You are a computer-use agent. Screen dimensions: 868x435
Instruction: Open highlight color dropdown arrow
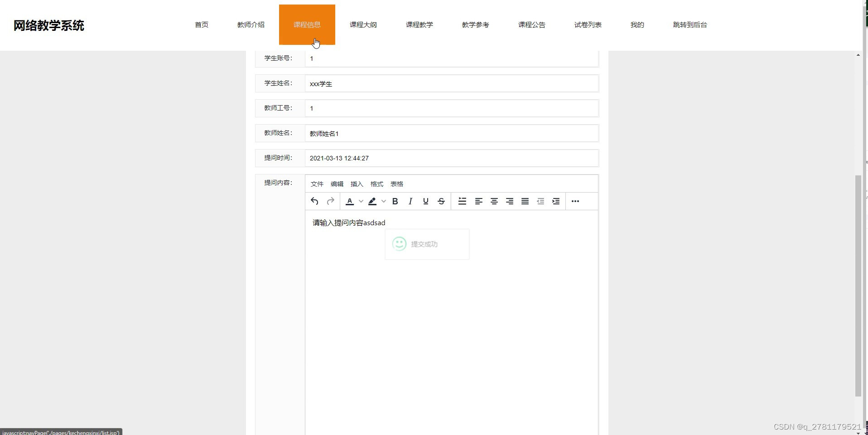384,201
